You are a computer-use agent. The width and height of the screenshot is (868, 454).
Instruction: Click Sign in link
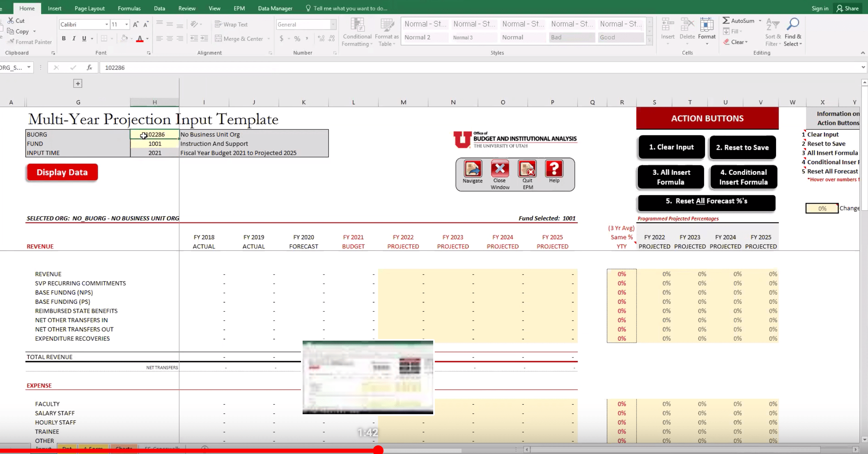pos(820,8)
